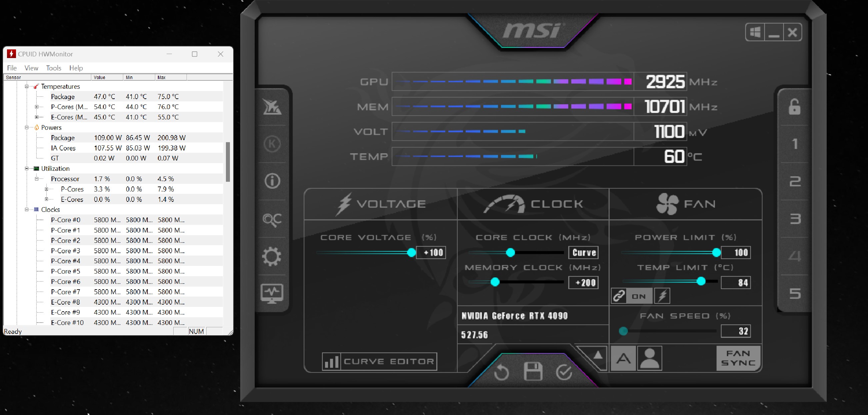Expand the P-Cores temperature row

coord(36,107)
